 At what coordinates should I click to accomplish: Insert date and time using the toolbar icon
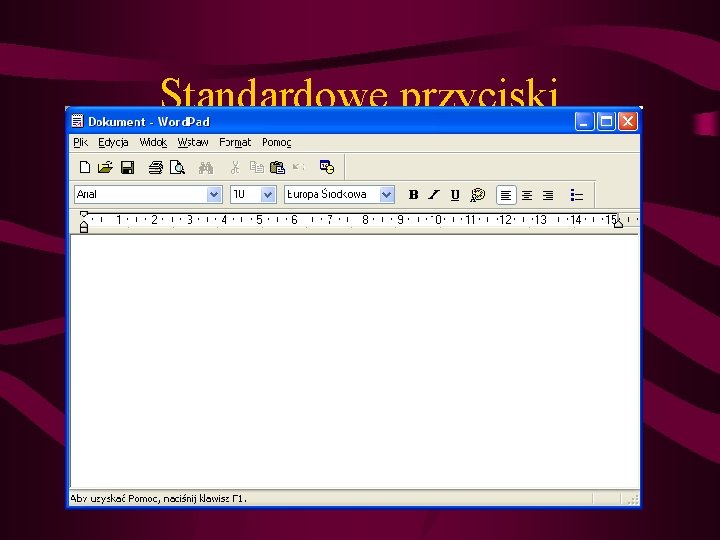(x=327, y=167)
